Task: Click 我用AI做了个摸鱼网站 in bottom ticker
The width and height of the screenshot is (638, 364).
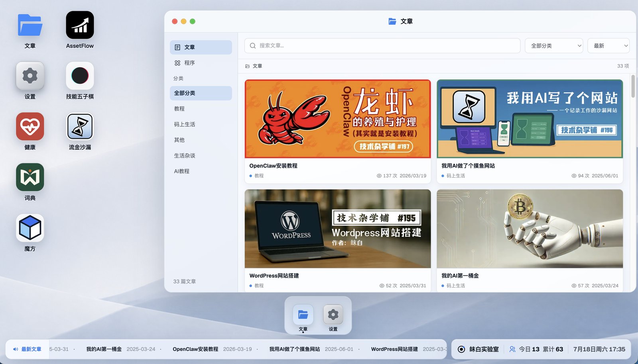Action: (x=295, y=349)
